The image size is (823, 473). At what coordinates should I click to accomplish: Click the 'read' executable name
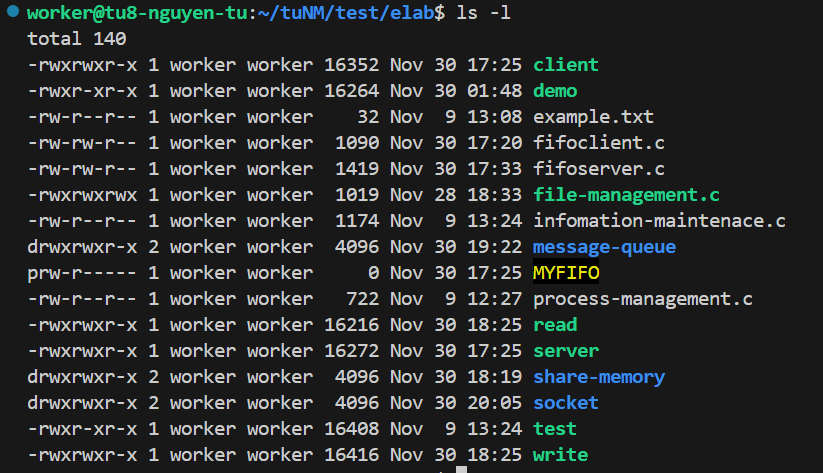click(555, 325)
